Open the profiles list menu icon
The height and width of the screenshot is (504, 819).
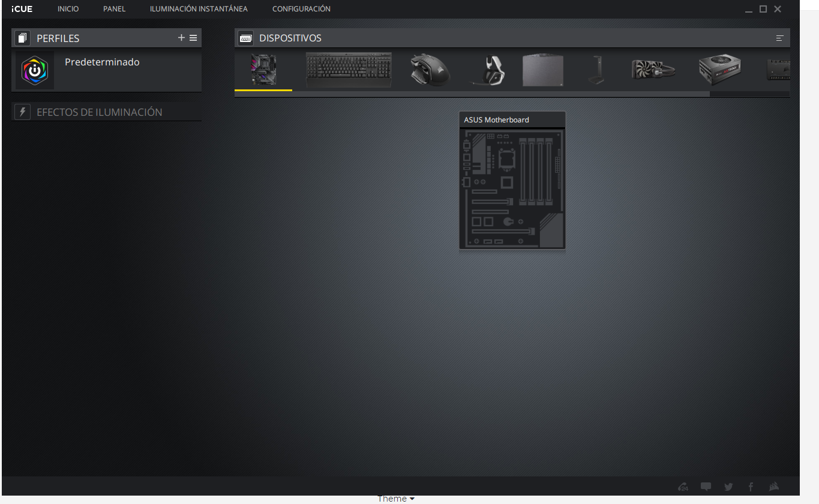point(193,38)
